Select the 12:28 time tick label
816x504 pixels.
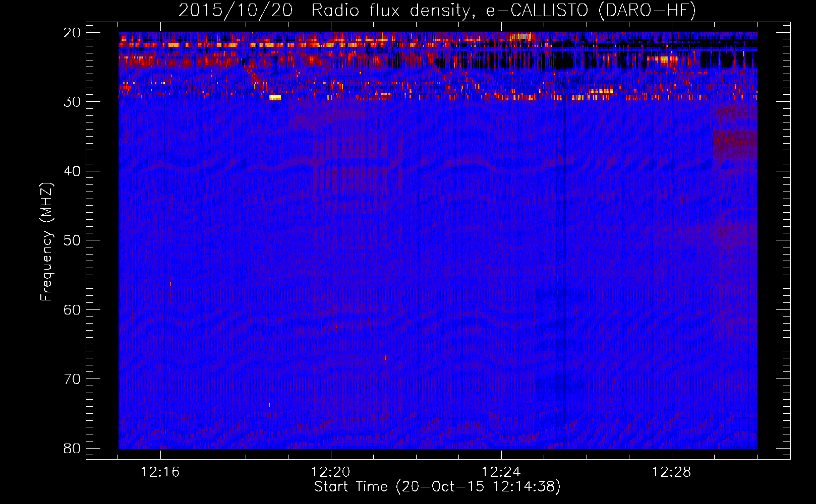(x=672, y=472)
